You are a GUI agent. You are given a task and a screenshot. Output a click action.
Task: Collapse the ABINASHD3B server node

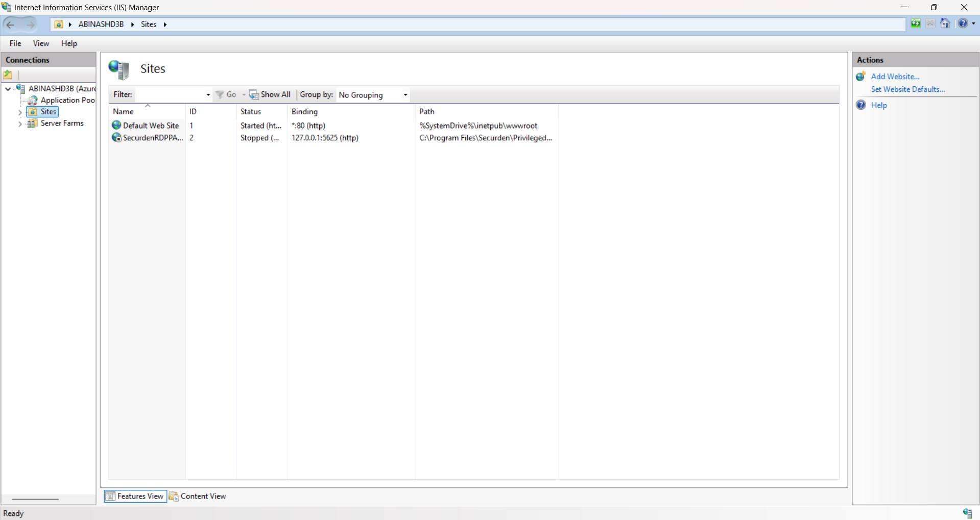(8, 89)
